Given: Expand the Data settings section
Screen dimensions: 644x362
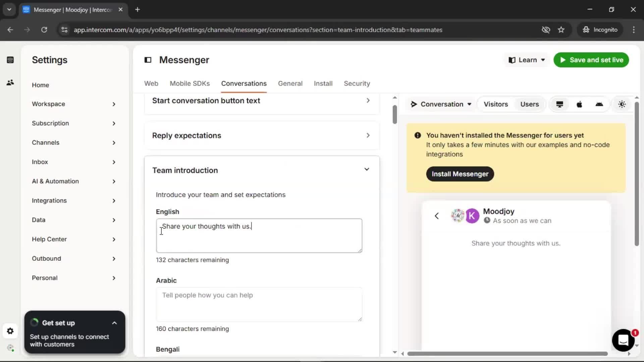Looking at the screenshot, I should (74, 220).
